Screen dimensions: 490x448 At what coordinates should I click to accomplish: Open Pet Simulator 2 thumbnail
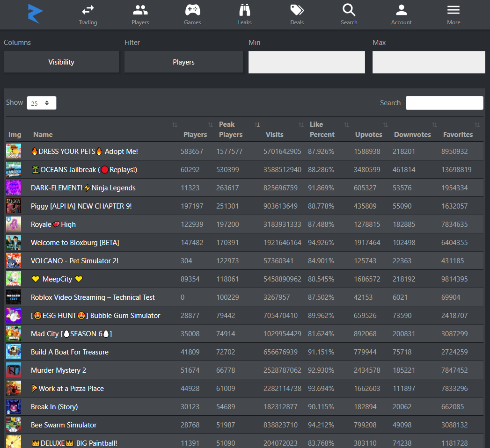14,260
